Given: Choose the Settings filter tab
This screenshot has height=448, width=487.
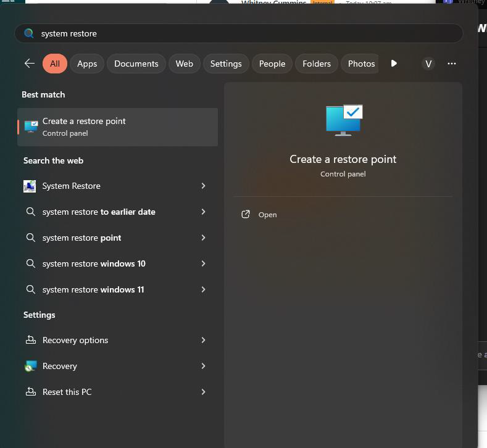Looking at the screenshot, I should [226, 64].
